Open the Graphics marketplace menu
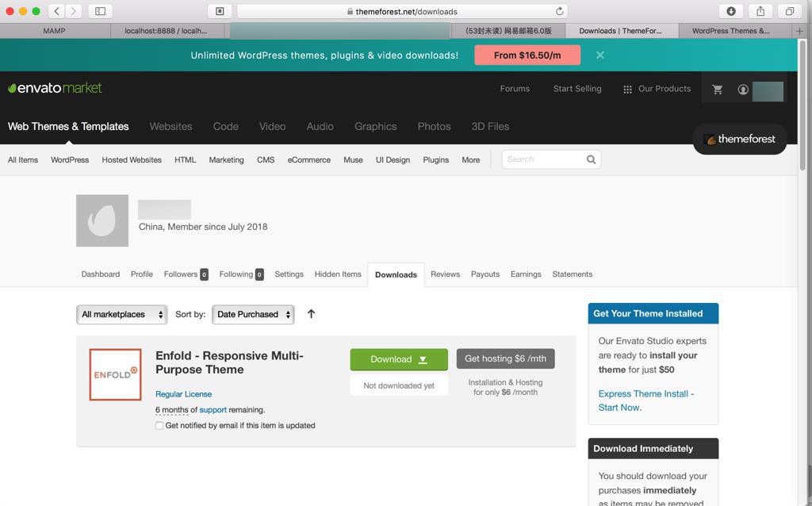 tap(375, 126)
